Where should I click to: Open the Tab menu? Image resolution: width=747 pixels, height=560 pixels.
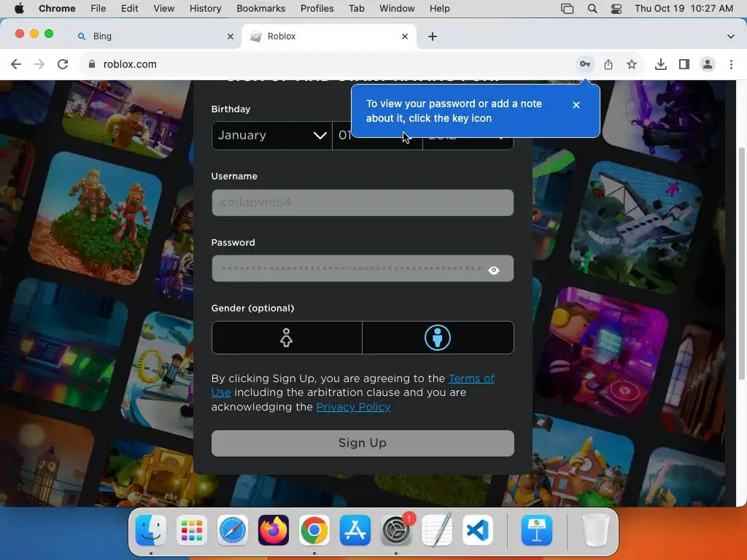point(356,9)
